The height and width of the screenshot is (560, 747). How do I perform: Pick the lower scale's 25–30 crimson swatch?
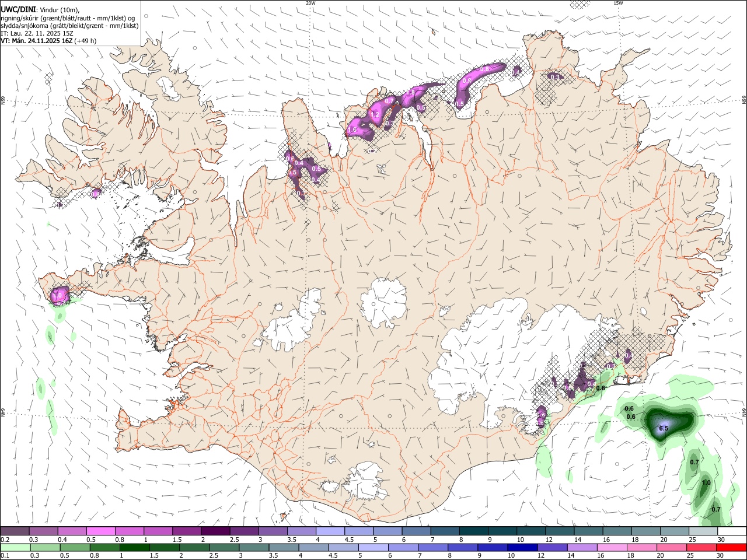(701, 547)
